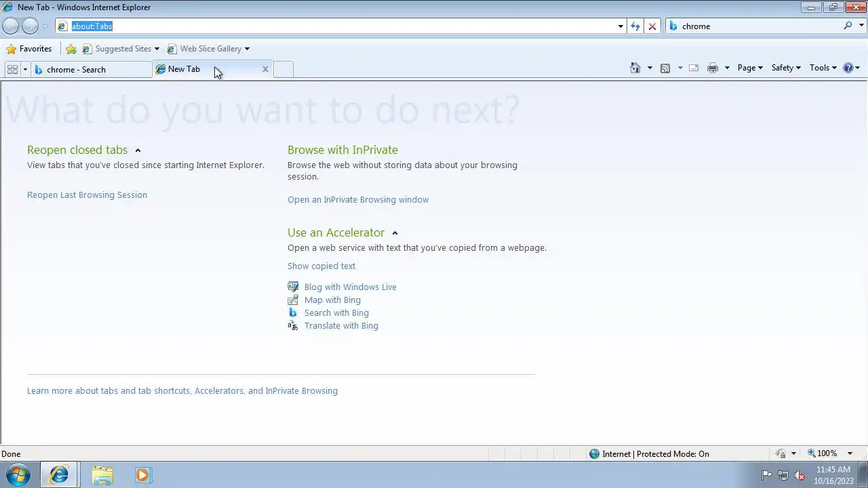Go forward using the Forward arrow button

pyautogui.click(x=30, y=26)
